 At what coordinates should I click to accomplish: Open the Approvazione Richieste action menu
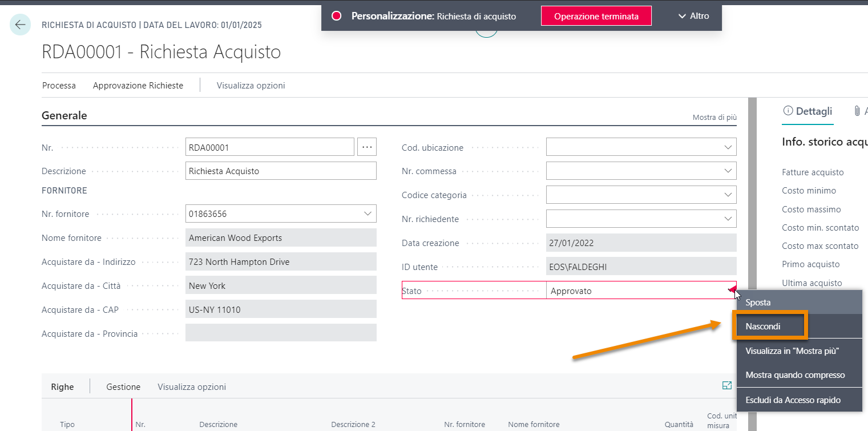tap(138, 86)
